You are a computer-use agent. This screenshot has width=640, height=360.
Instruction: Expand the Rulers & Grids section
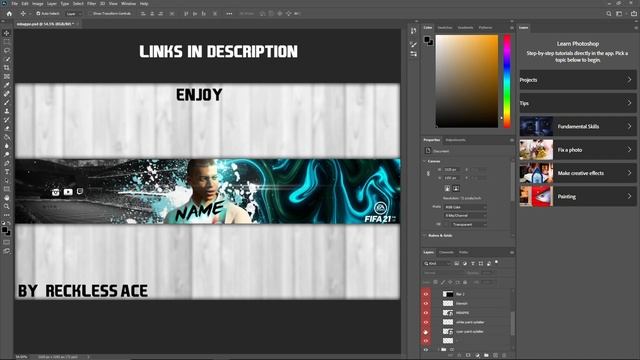pyautogui.click(x=424, y=236)
